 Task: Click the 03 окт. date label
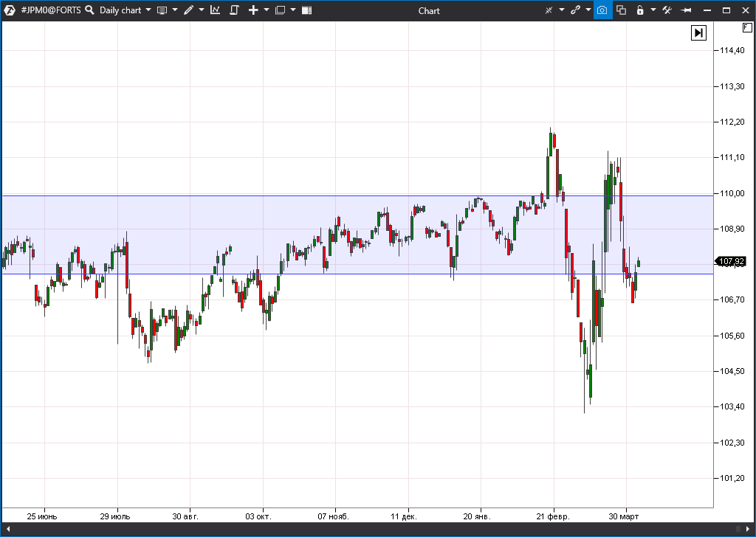pos(258,516)
